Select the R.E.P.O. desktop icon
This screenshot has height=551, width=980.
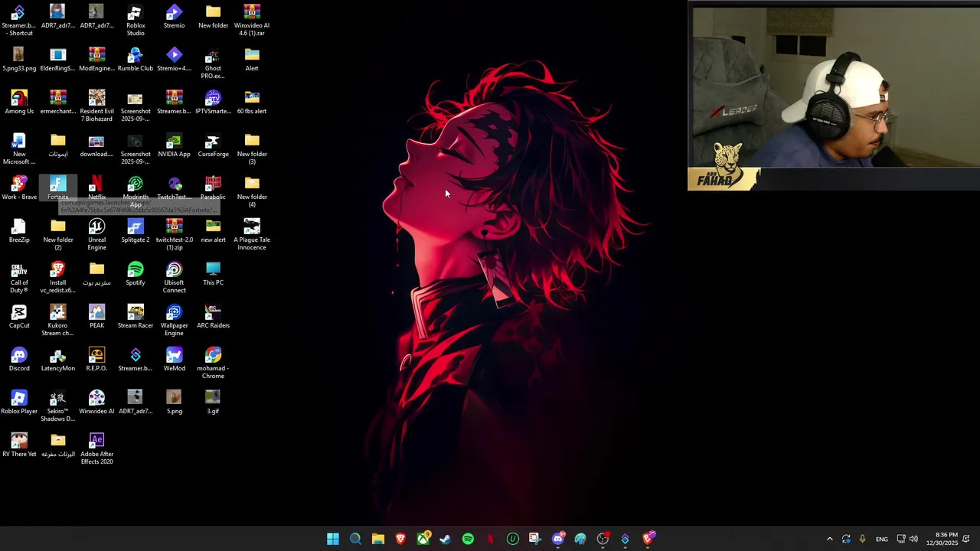[96, 360]
